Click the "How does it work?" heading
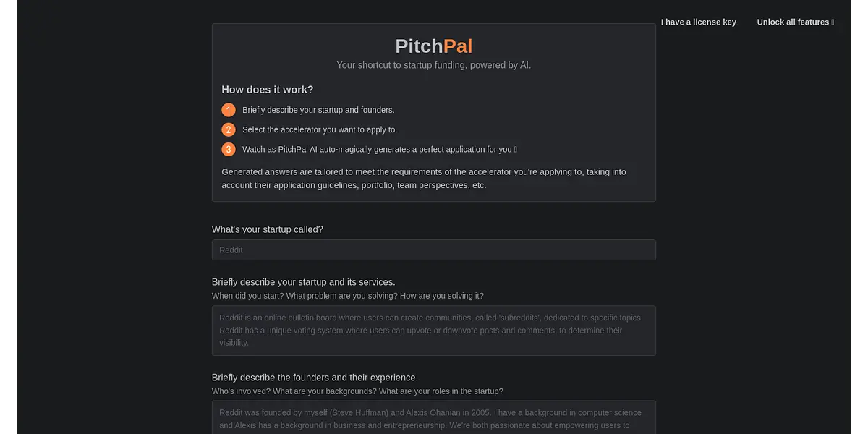Viewport: 868px width, 434px height. pos(267,90)
